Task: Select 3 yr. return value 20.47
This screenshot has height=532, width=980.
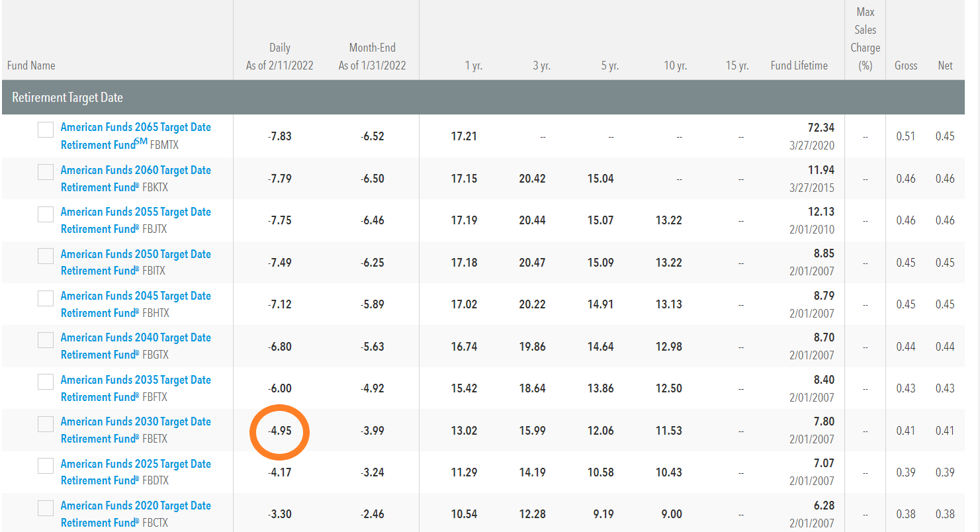Action: pyautogui.click(x=532, y=263)
